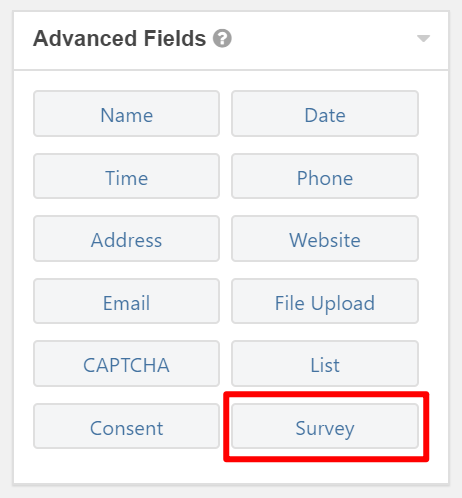Click the highlighted Survey field button

[325, 426]
